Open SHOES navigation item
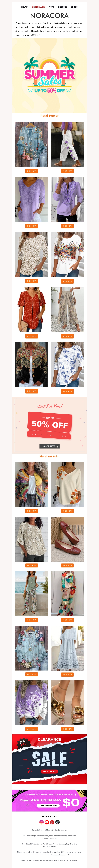The height and width of the screenshot is (868, 99). pyautogui.click(x=74, y=7)
